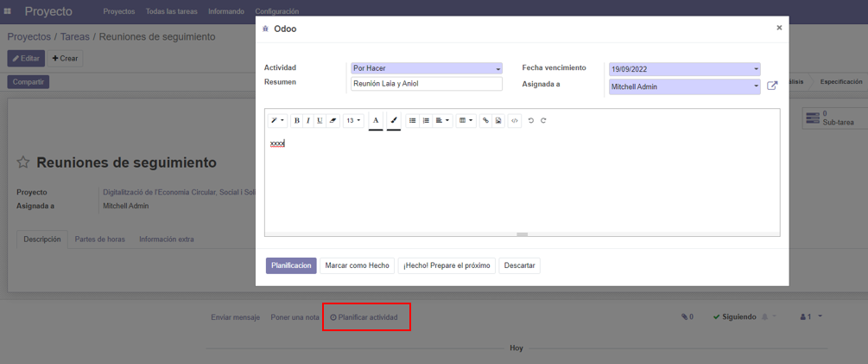The height and width of the screenshot is (364, 868).
Task: Click the Compartir button
Action: coord(29,81)
